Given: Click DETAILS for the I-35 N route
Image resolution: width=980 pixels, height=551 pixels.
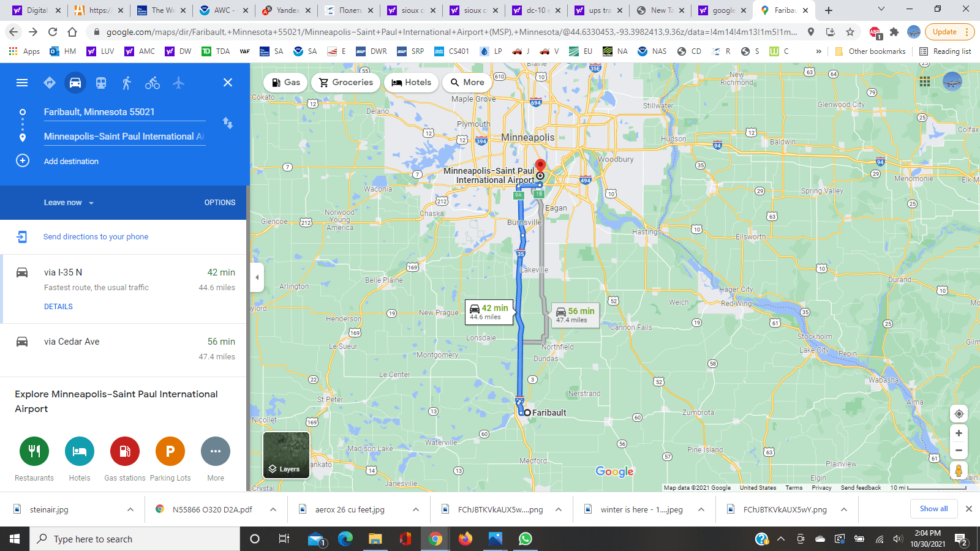Looking at the screenshot, I should 58,306.
